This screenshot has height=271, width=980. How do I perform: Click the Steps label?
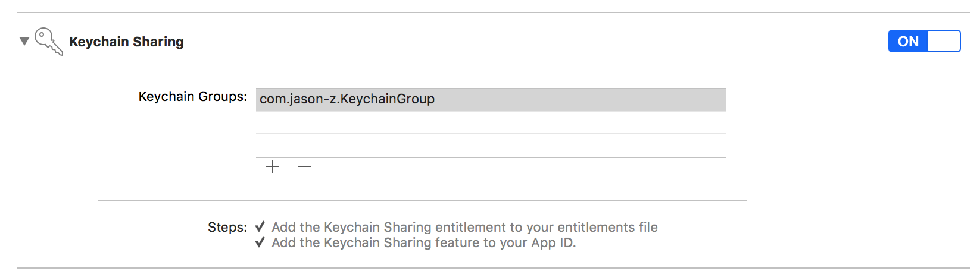pos(227,227)
